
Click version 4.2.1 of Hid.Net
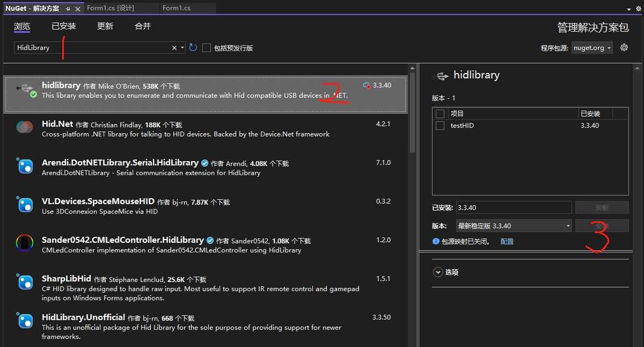click(383, 124)
